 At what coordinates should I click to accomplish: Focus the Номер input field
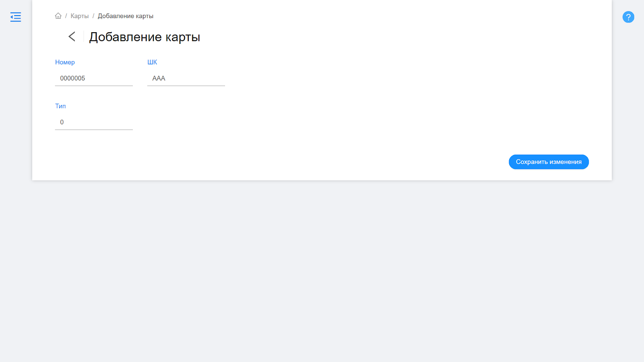94,78
